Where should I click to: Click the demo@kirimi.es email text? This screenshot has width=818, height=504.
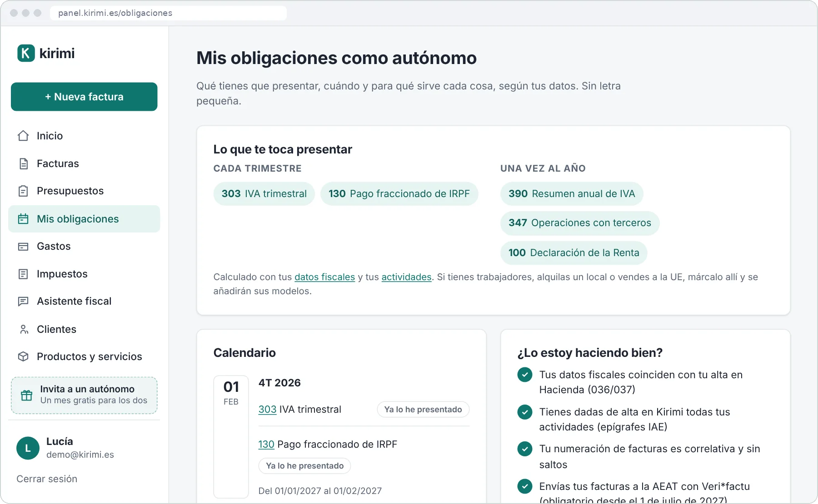point(80,455)
